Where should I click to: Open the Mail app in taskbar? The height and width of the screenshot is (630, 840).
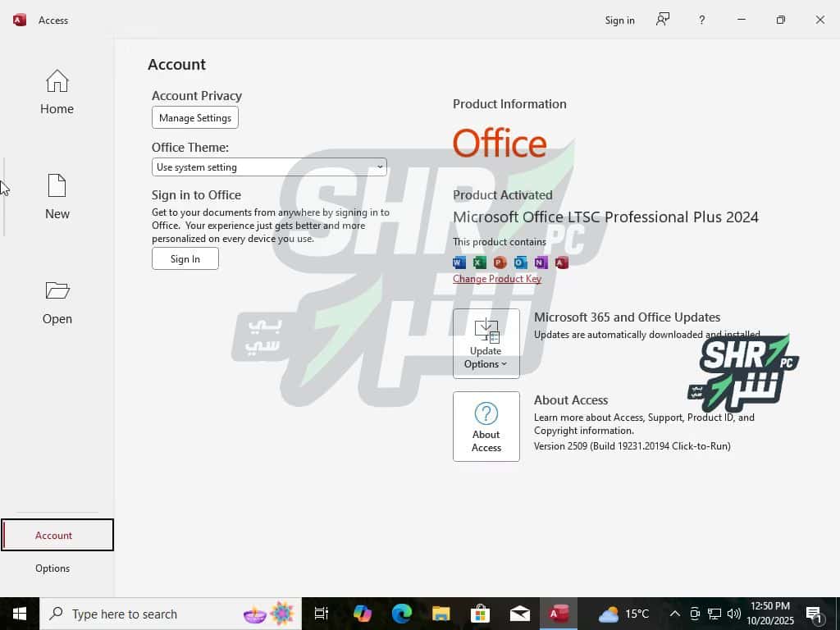click(x=519, y=614)
